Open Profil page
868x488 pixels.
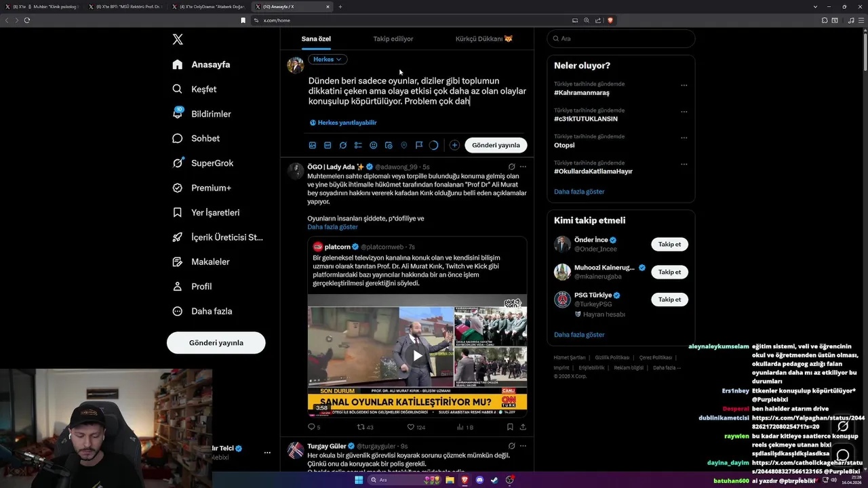coord(192,286)
